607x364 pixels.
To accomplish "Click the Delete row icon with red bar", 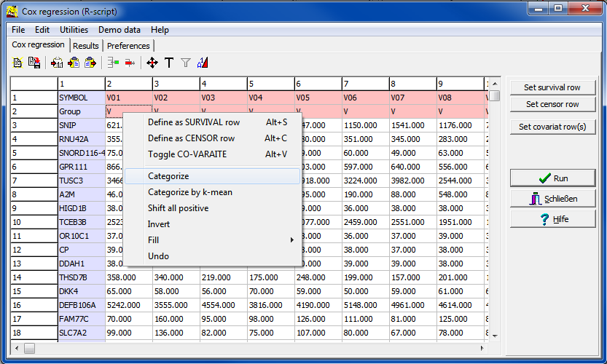I will tap(130, 63).
